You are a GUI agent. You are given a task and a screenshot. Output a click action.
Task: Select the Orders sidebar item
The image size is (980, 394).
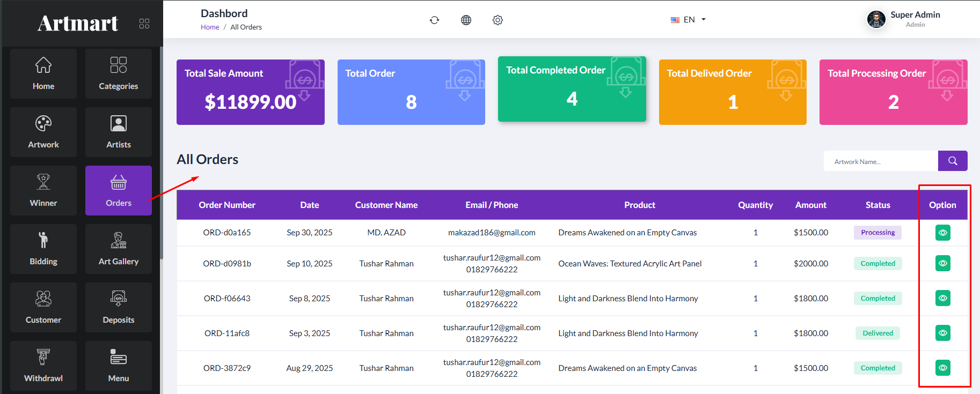[x=118, y=190]
